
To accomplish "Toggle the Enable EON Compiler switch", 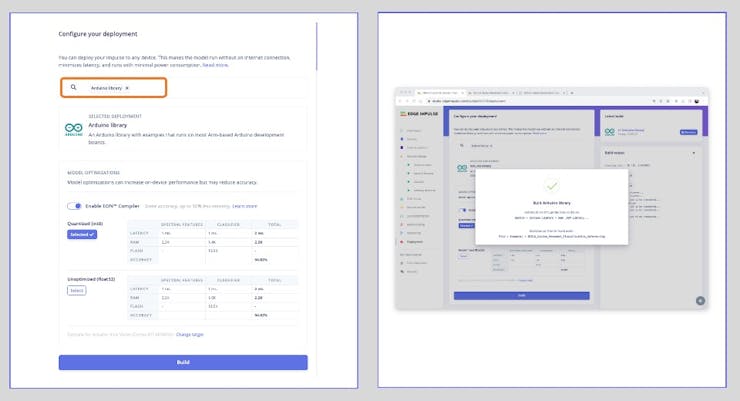I will point(74,206).
